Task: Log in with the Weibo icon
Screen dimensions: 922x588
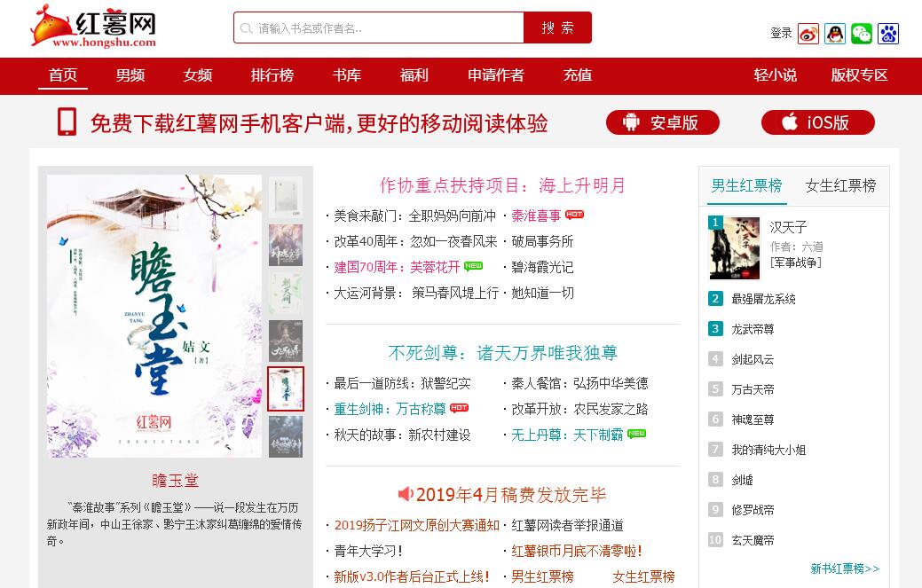Action: click(x=808, y=34)
